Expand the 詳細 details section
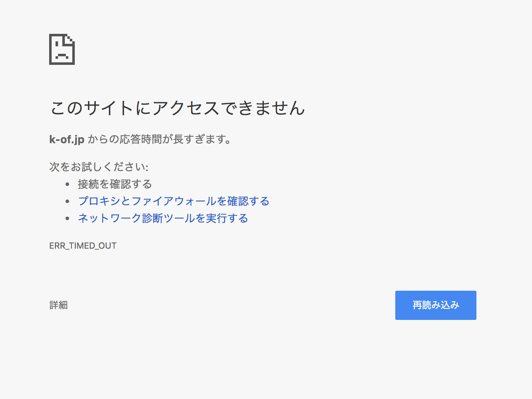The image size is (532, 399). pos(58,305)
